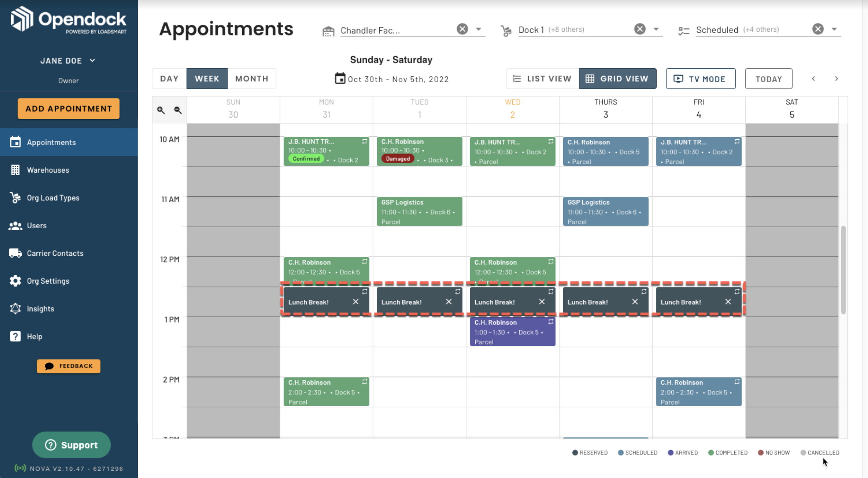Expand the warehouse selector dropdown arrow

coord(478,29)
